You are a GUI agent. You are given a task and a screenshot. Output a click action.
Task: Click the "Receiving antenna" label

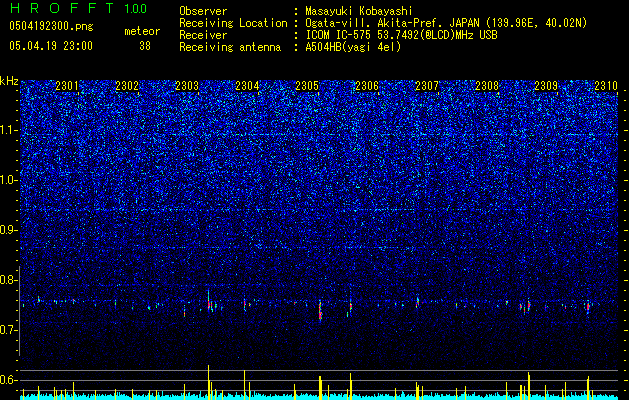(x=230, y=47)
